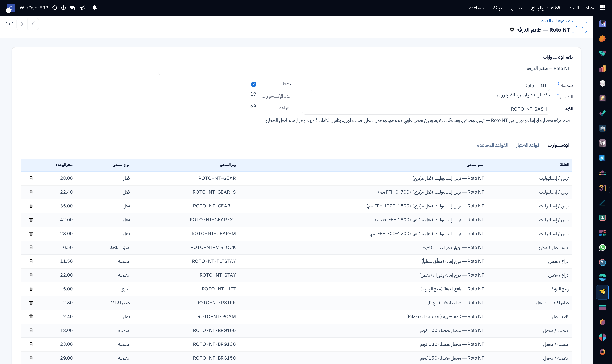Delete the ROTO-NT-BRG130 row
Image resolution: width=612 pixels, height=364 pixels.
(x=31, y=344)
